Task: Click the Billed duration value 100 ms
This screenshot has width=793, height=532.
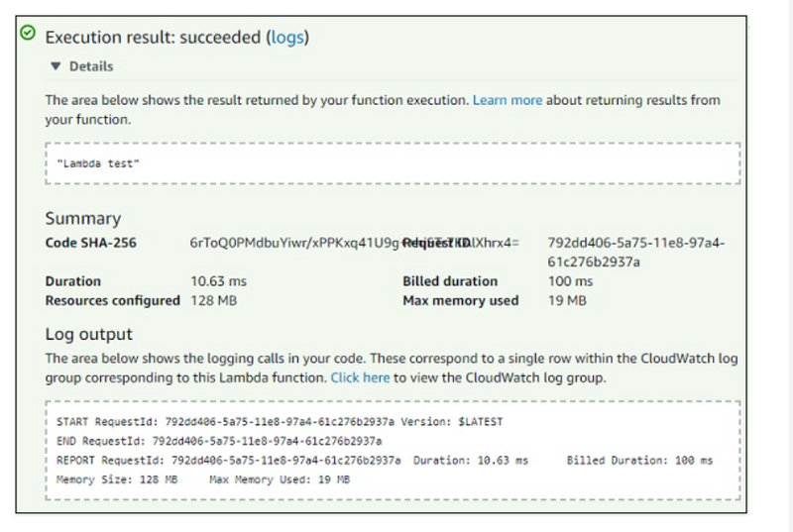Action: (x=568, y=281)
